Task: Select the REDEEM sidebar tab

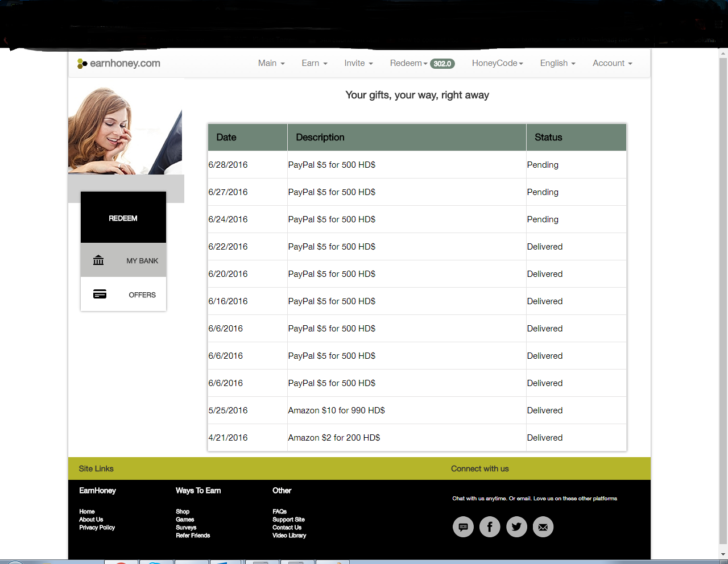Action: [x=123, y=218]
